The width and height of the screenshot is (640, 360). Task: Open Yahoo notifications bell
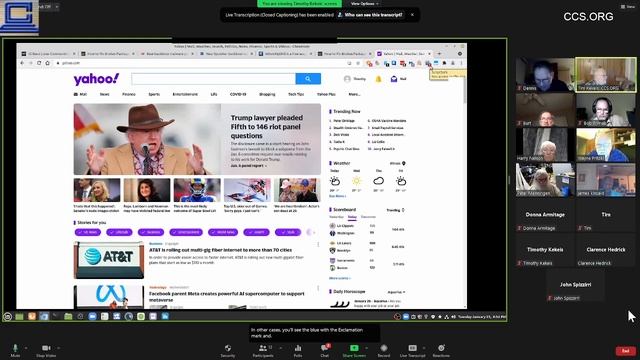[378, 79]
